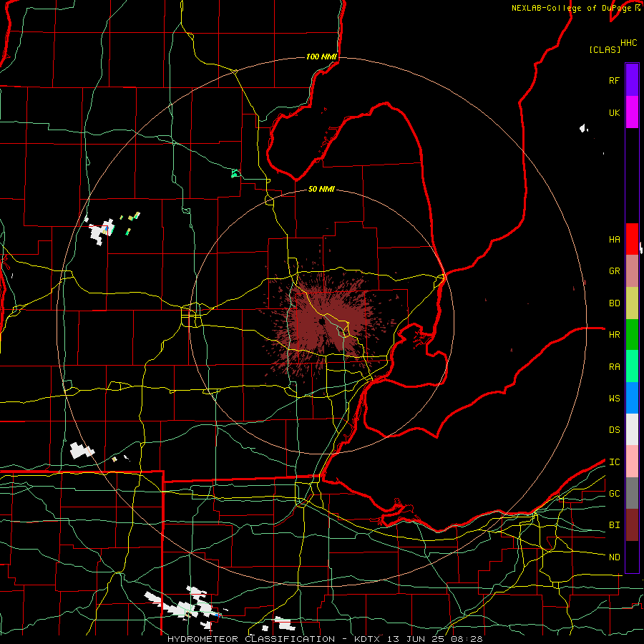644x644 pixels.
Task: Click the IC pink legend swatch
Action: tap(632, 462)
